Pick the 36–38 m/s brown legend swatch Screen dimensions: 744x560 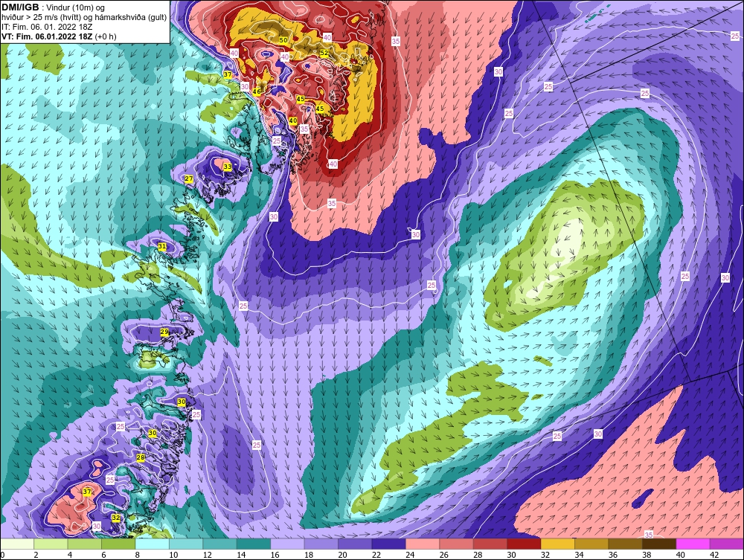pyautogui.click(x=626, y=544)
